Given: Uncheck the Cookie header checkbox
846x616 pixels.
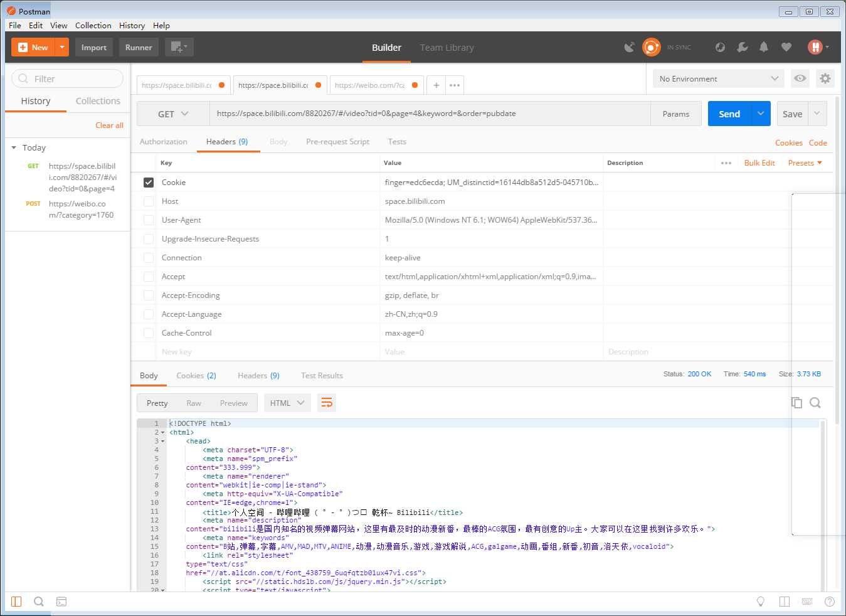Looking at the screenshot, I should 149,183.
